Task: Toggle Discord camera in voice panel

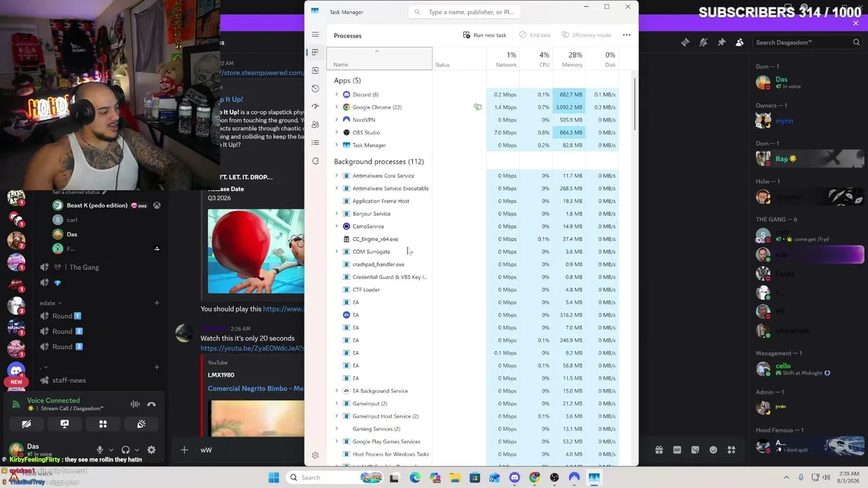Action: (26, 424)
